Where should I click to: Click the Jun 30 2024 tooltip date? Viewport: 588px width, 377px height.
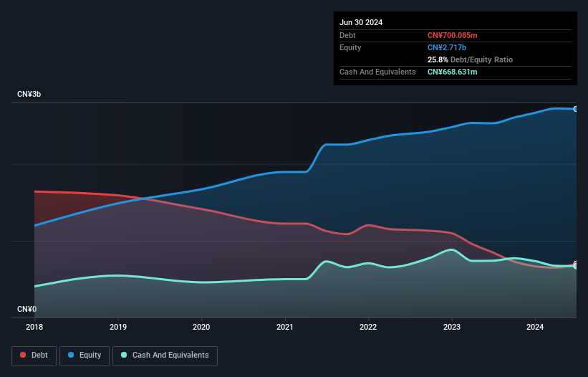pyautogui.click(x=361, y=22)
